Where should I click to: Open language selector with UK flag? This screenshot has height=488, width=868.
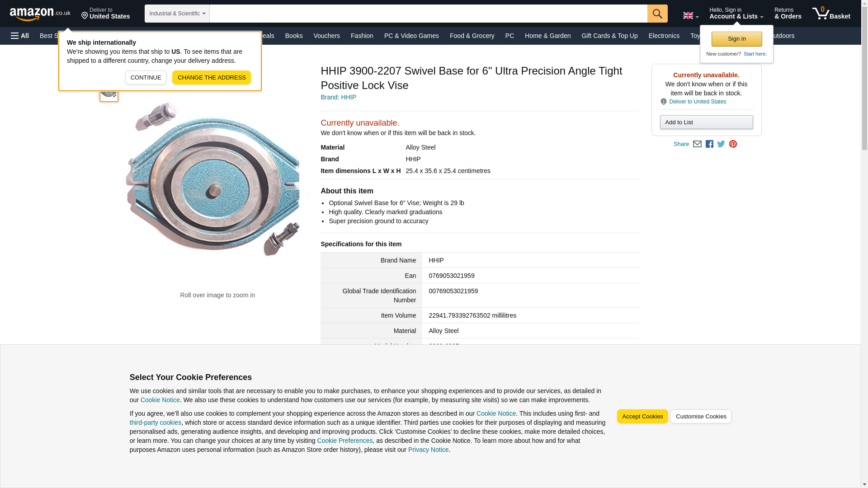pos(690,15)
